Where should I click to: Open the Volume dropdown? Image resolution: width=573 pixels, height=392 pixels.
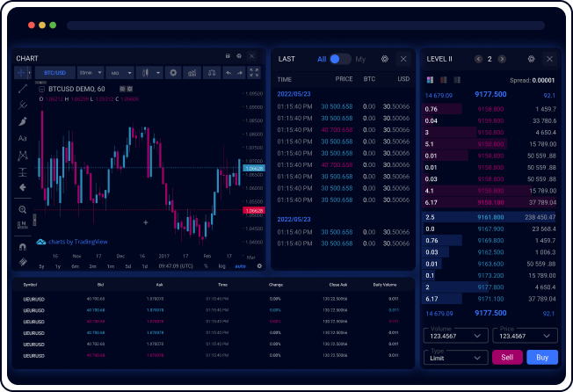point(455,335)
